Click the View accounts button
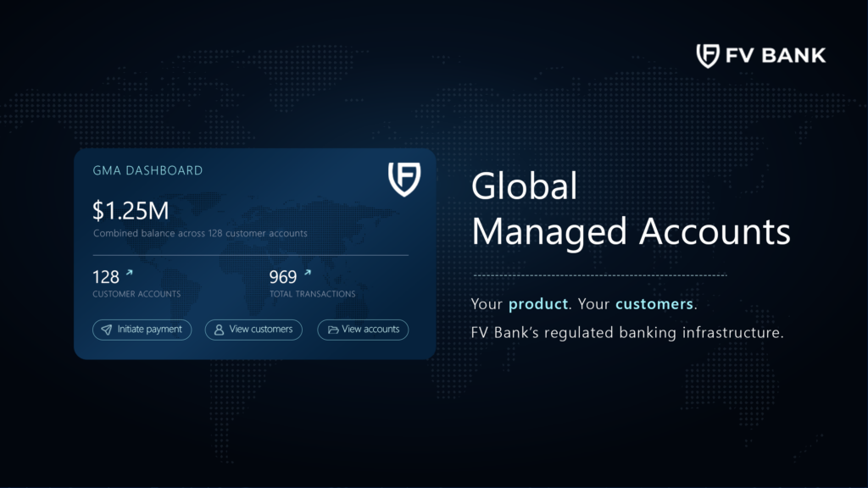868x488 pixels. (x=363, y=330)
